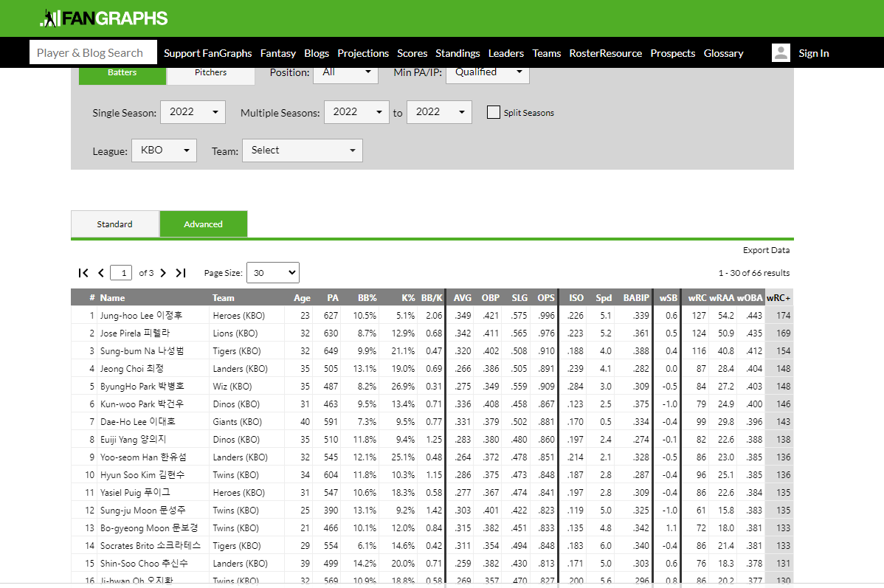
Task: Open the Page Size dropdown
Action: coord(273,273)
